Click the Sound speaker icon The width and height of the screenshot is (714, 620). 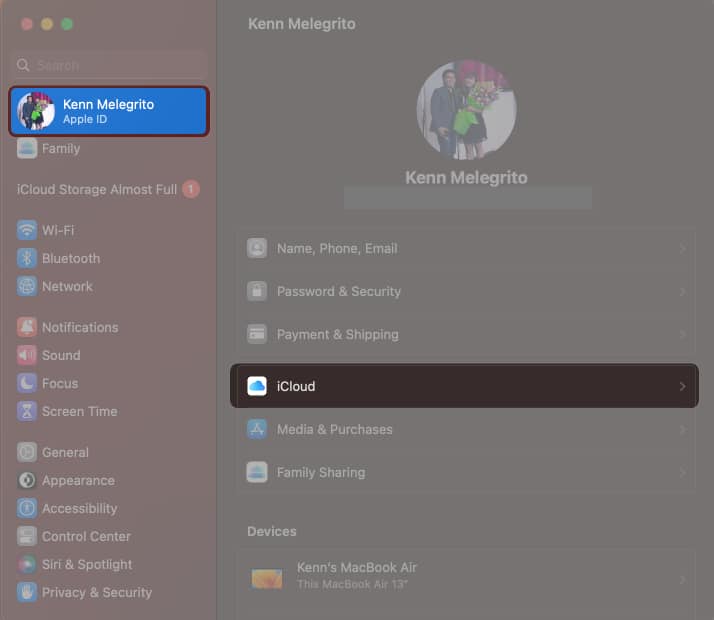point(27,355)
